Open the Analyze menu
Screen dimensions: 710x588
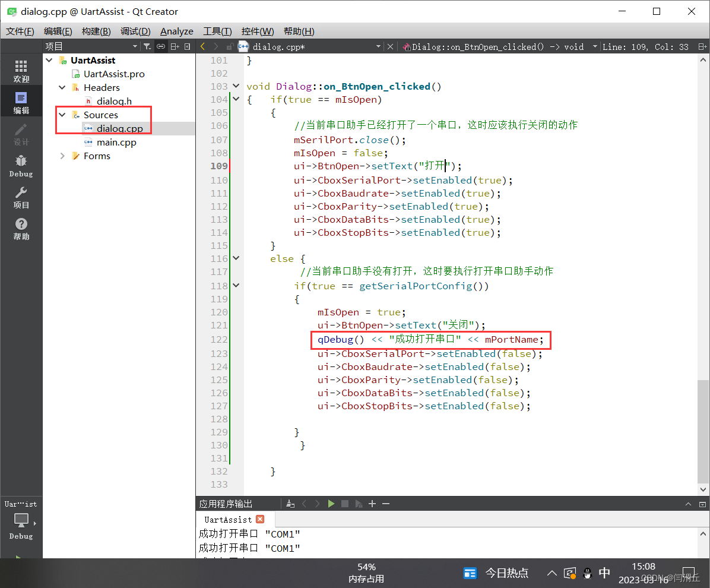coord(176,31)
